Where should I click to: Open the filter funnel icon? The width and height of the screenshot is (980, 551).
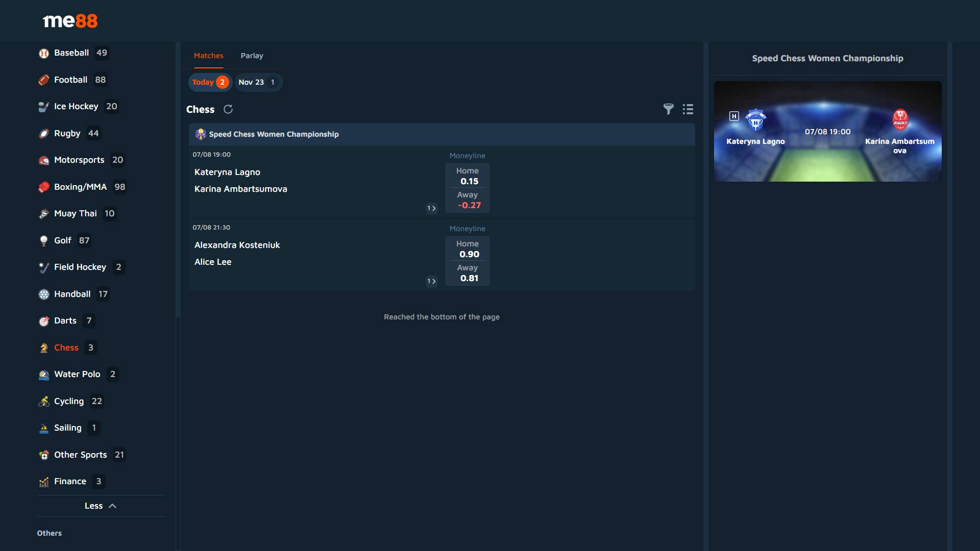(x=668, y=109)
